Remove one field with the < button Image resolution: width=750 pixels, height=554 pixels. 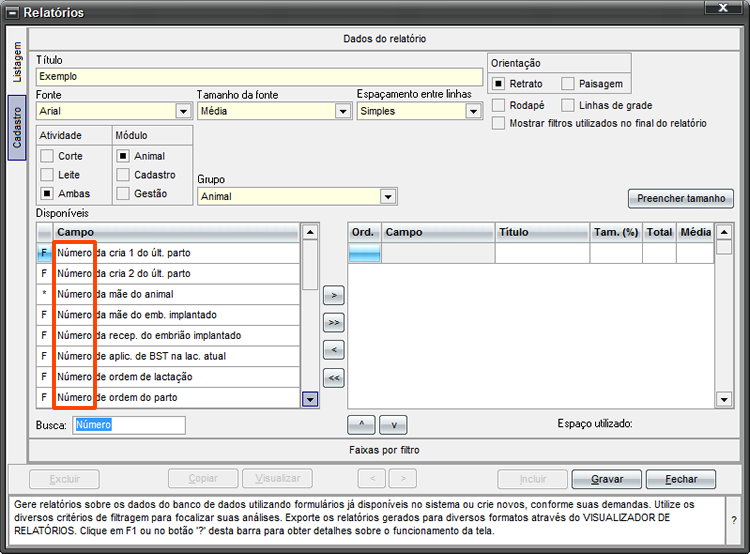(x=333, y=350)
